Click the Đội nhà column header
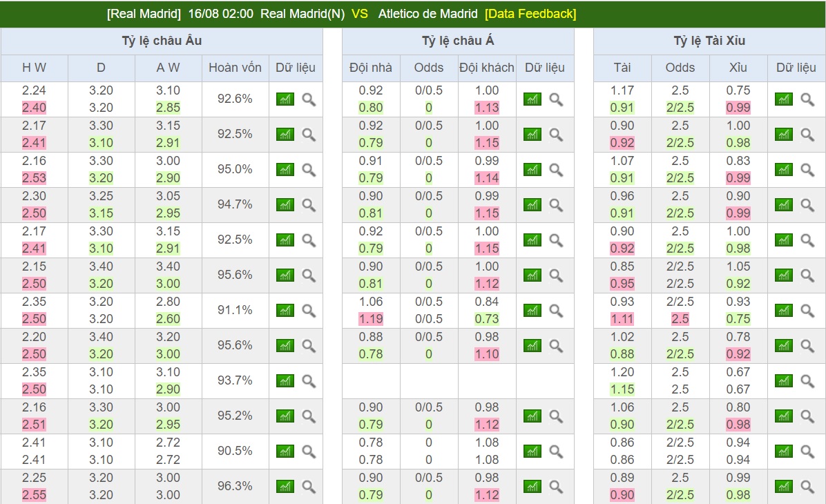The image size is (826, 504). (371, 68)
